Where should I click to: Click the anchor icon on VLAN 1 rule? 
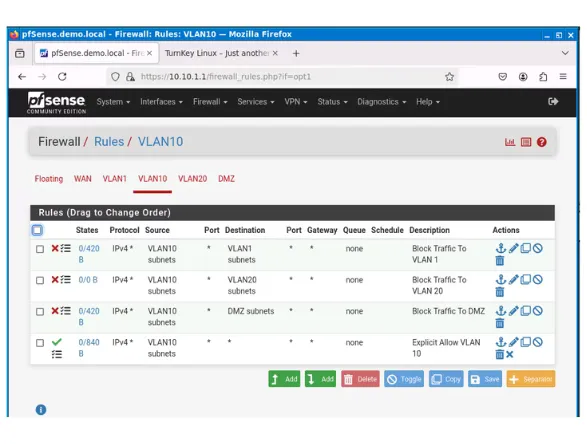pyautogui.click(x=501, y=248)
